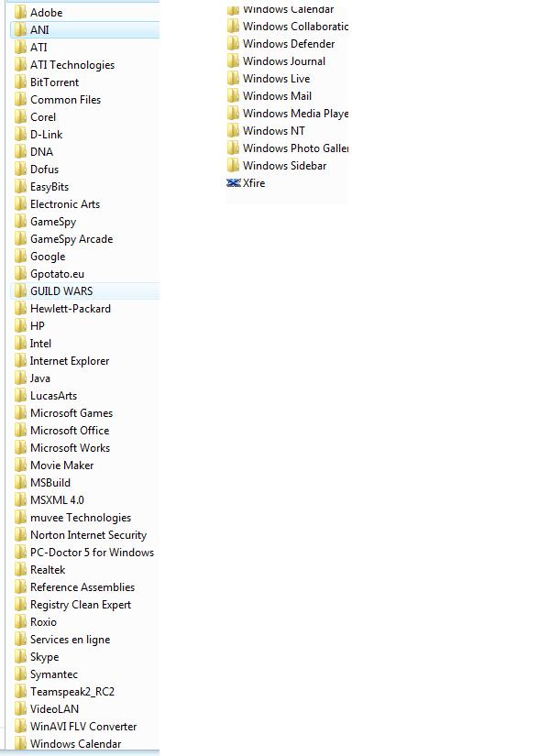Click the 'Microsoft Works' folder name
The height and width of the screenshot is (756, 550).
[70, 447]
